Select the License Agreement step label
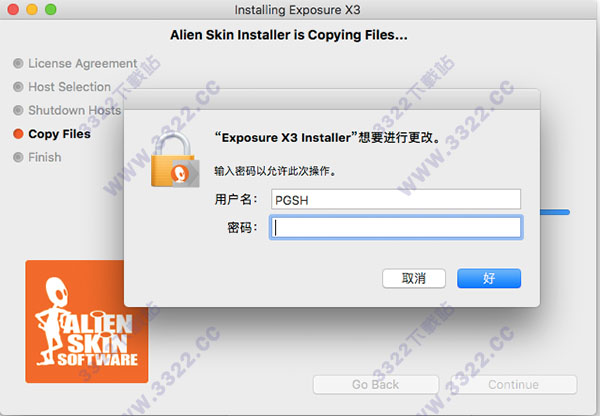 (x=83, y=63)
